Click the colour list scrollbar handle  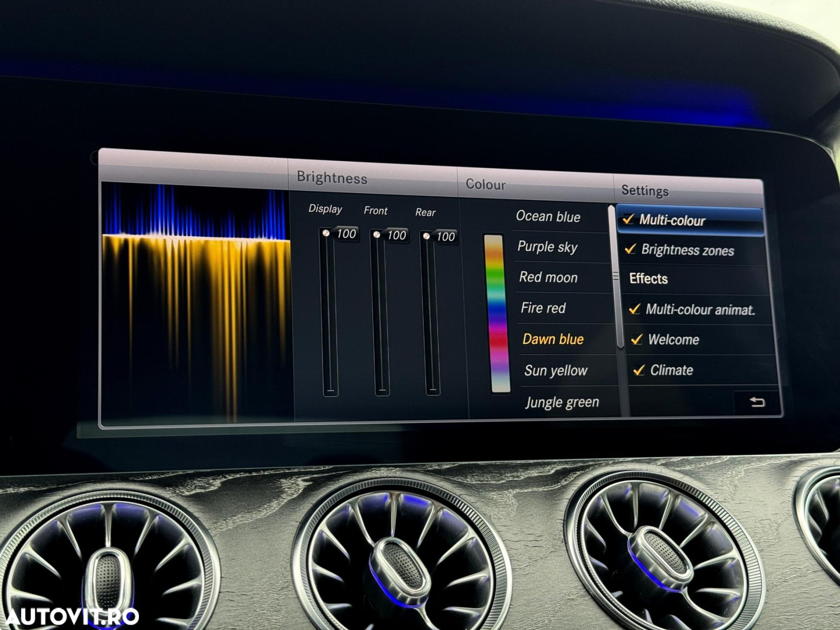click(x=615, y=277)
